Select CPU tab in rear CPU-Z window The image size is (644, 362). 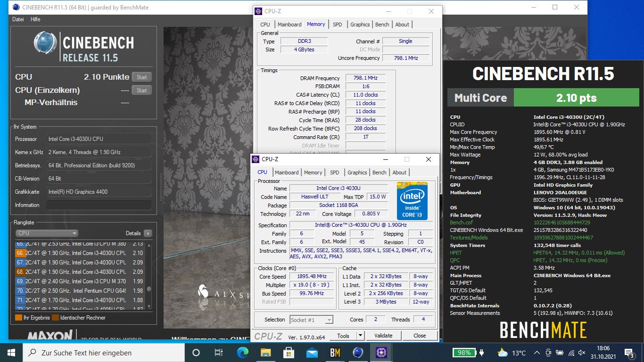coord(265,25)
